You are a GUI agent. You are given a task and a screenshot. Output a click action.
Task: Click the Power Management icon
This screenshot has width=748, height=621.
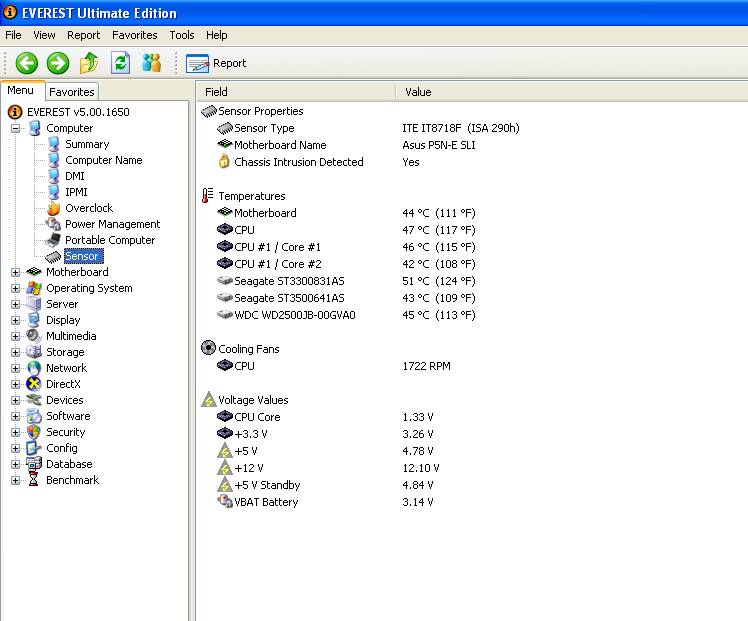pos(53,224)
